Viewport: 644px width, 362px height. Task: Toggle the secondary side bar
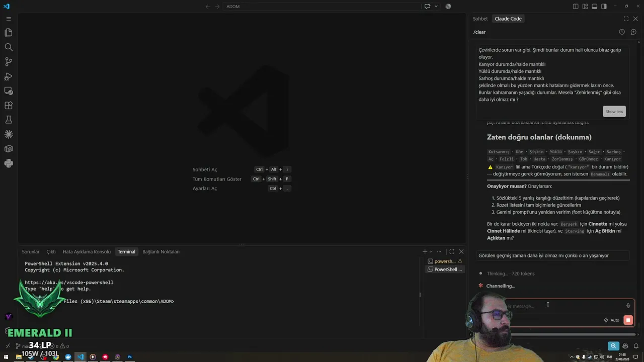pyautogui.click(x=604, y=7)
